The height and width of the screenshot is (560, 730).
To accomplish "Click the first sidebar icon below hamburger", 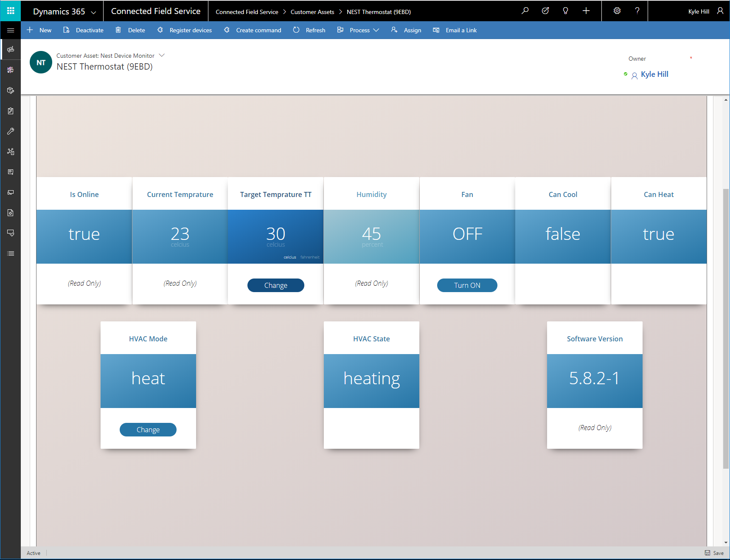I will pos(11,49).
